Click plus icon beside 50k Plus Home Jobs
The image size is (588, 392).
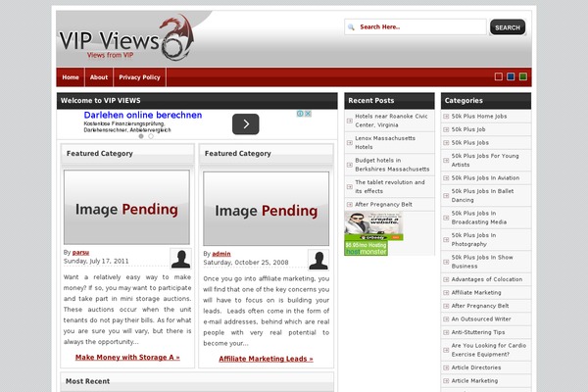coord(446,117)
